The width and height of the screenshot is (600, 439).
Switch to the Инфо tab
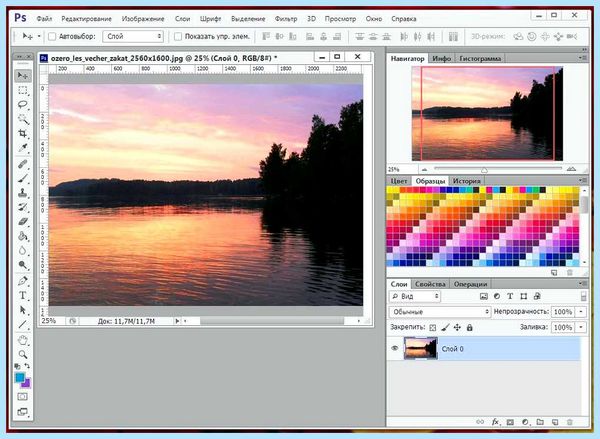point(442,59)
